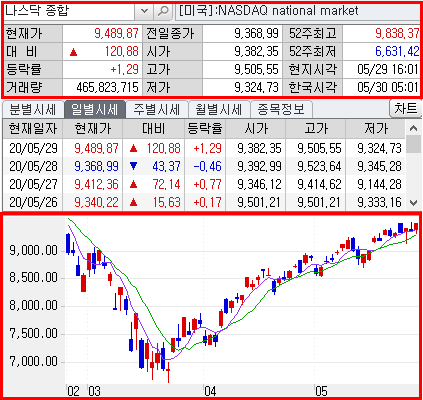Click the table scrollbar thumb
Image resolution: width=423 pixels, height=400 pixels.
coord(413,144)
